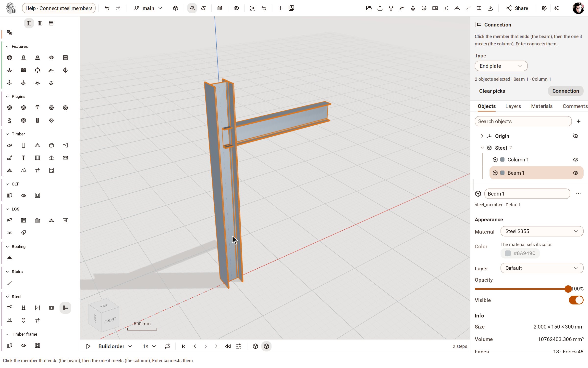Viewport: 588px width, 368px height.
Task: Hide Column 1 using its eye icon
Action: [x=576, y=159]
